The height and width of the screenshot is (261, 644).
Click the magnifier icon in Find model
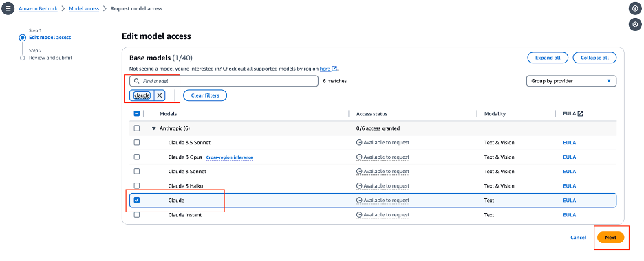(x=137, y=81)
